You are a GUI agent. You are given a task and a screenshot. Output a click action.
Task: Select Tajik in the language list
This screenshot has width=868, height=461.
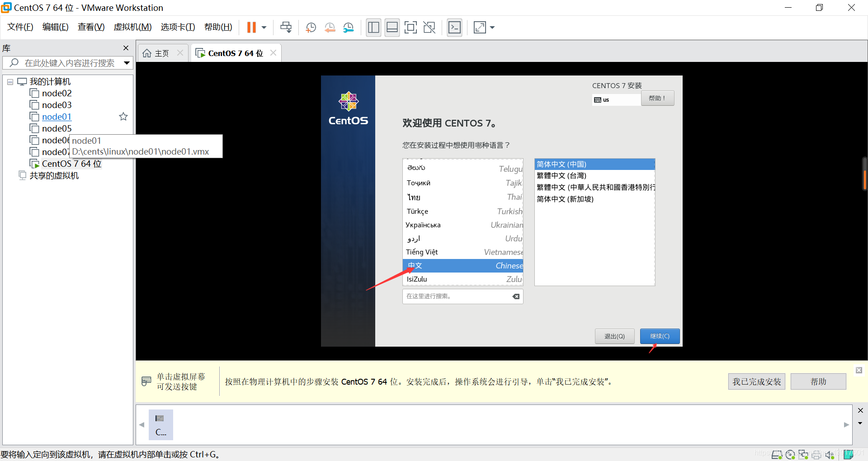[x=463, y=183]
